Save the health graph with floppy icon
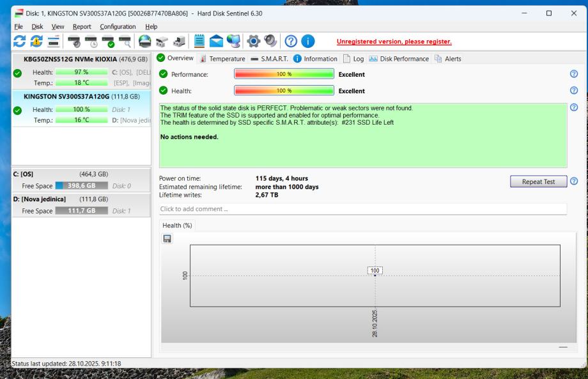 pyautogui.click(x=167, y=238)
